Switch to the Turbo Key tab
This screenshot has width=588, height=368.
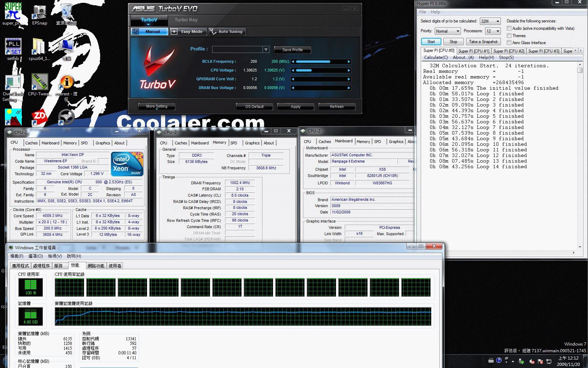pyautogui.click(x=186, y=20)
